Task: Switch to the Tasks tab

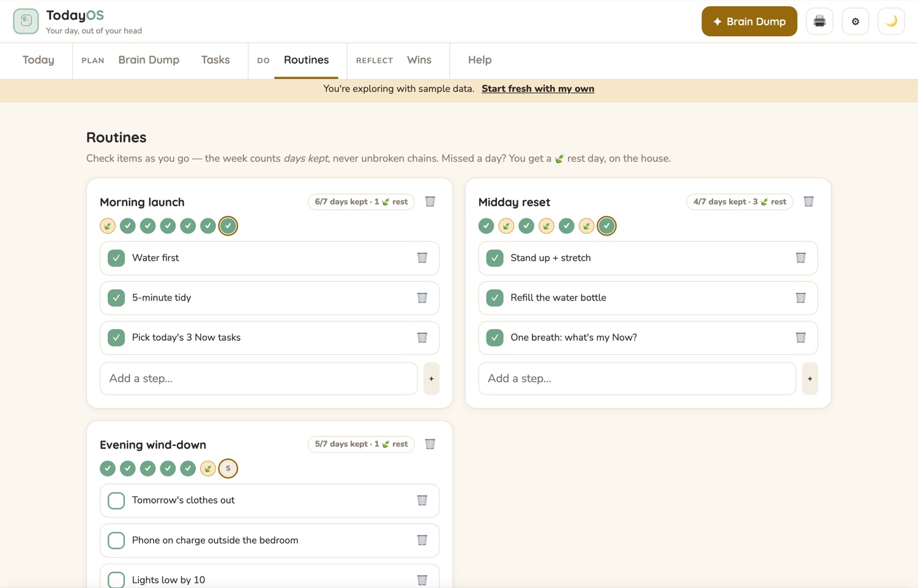Action: coord(215,60)
